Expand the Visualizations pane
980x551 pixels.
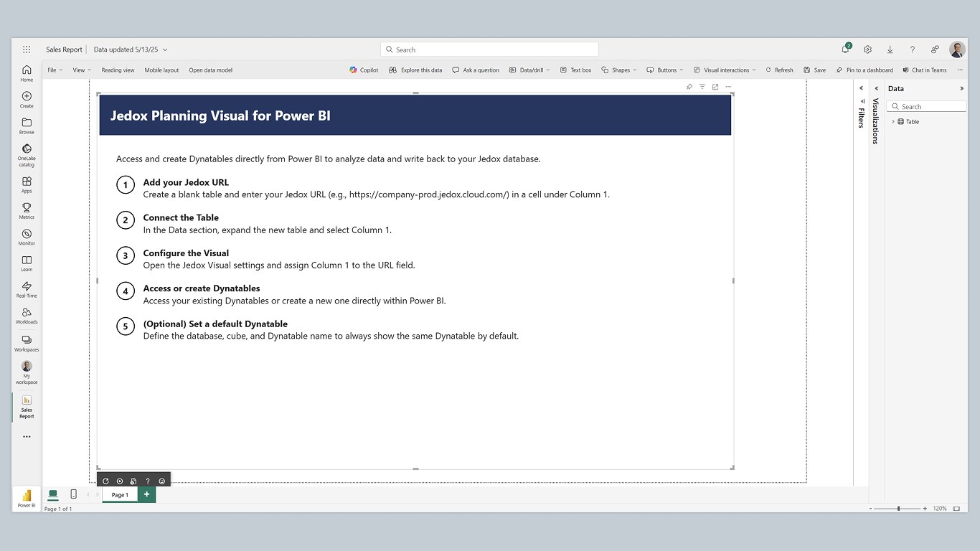[x=876, y=88]
